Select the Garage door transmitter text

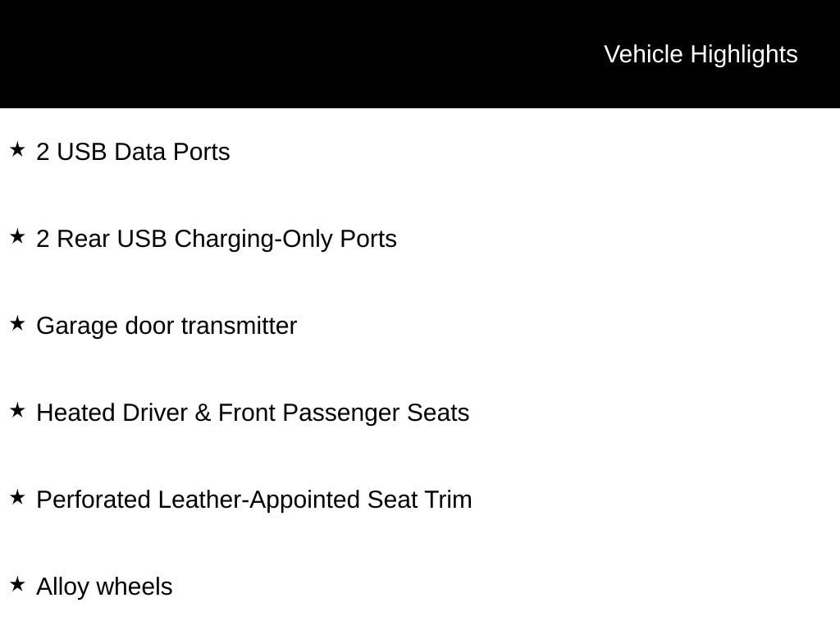(167, 326)
